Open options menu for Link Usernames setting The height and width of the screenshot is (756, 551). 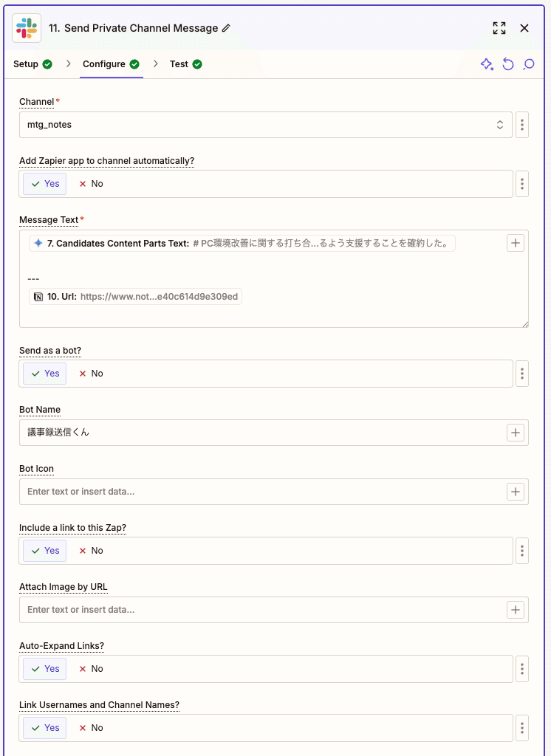(522, 727)
